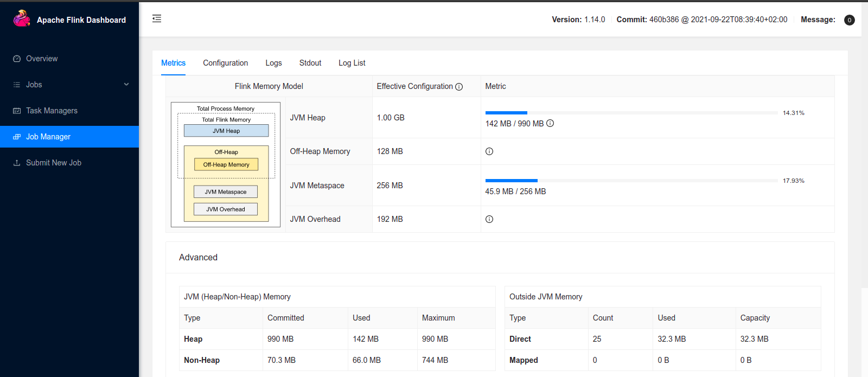Image resolution: width=868 pixels, height=377 pixels.
Task: Click the Direct row label
Action: (520, 339)
